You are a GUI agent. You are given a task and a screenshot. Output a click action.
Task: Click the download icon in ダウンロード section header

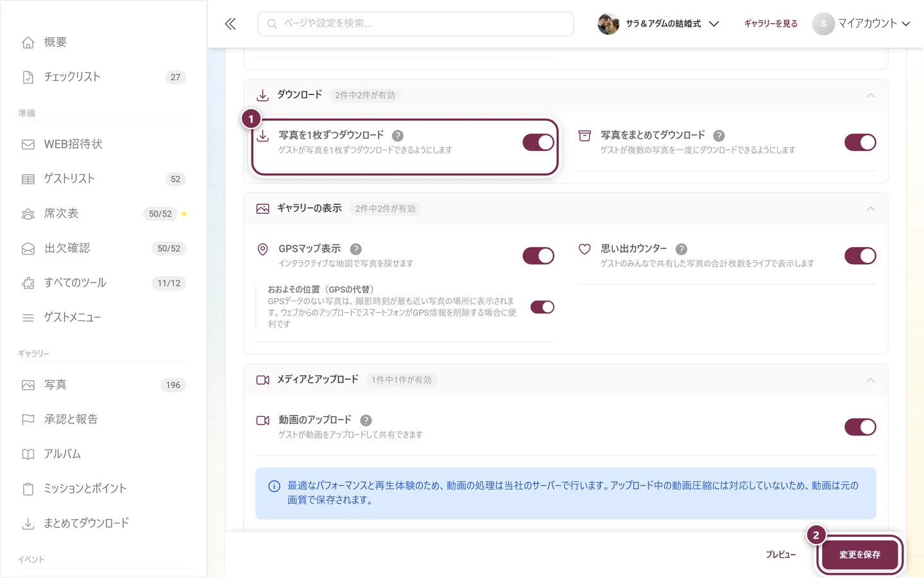point(262,95)
